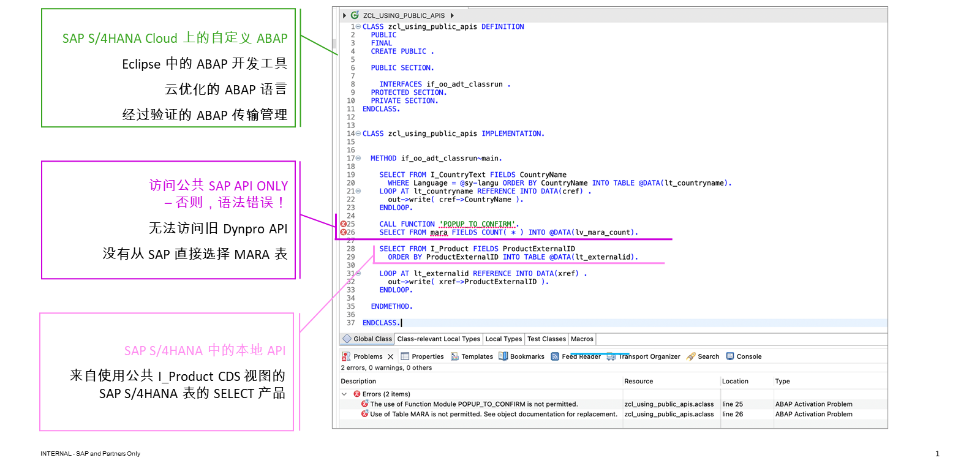The height and width of the screenshot is (463, 980).
Task: Click resource cell in the line 25 row
Action: tap(669, 404)
